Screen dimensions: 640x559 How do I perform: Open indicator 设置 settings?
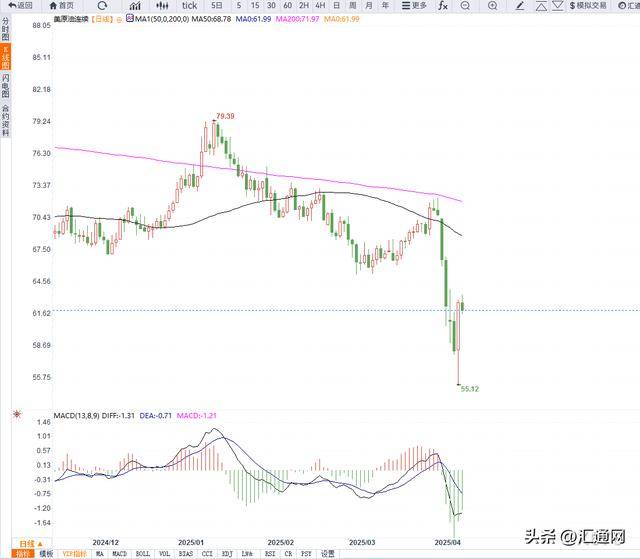click(x=327, y=553)
